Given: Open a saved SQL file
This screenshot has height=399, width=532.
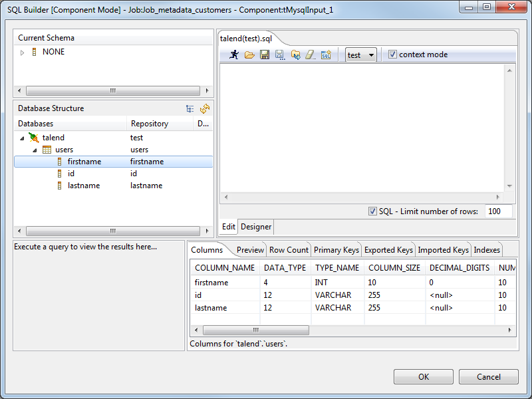Looking at the screenshot, I should 249,55.
